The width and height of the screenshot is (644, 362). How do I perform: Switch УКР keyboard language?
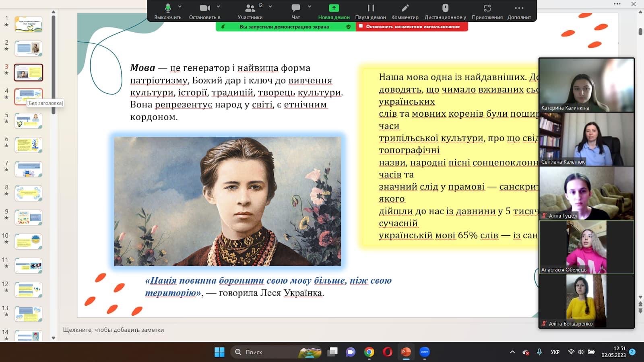coord(555,352)
